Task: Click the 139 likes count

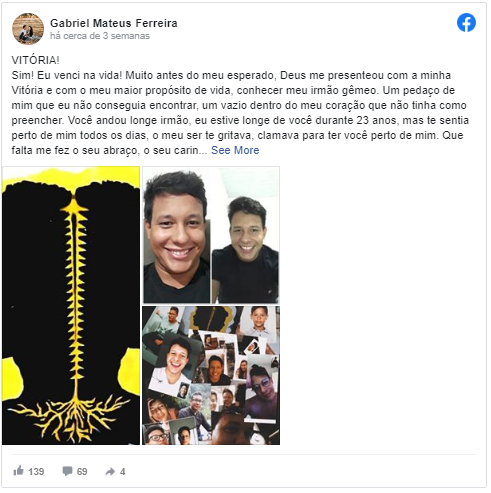Action: click(x=36, y=471)
